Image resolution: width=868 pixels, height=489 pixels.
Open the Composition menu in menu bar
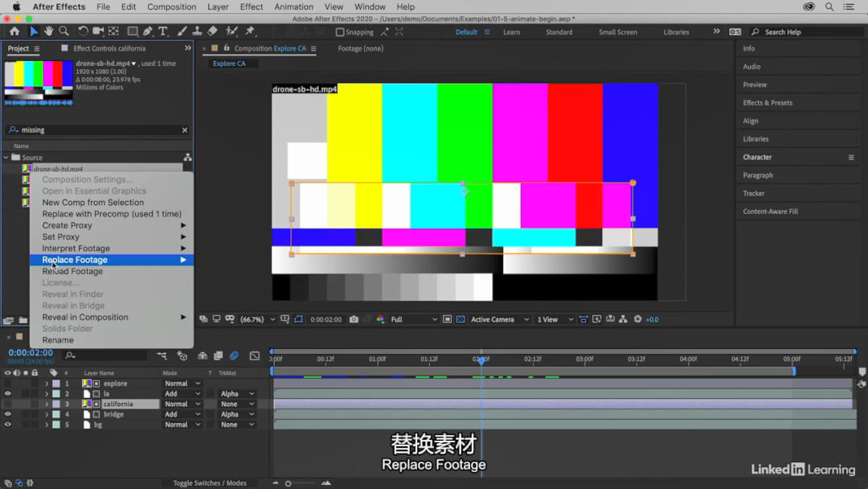tap(171, 6)
